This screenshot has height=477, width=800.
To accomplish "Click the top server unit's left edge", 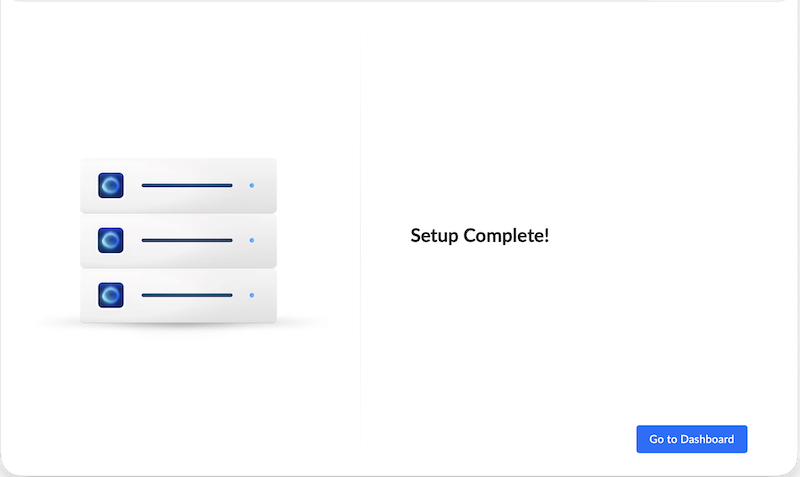I will (x=81, y=185).
